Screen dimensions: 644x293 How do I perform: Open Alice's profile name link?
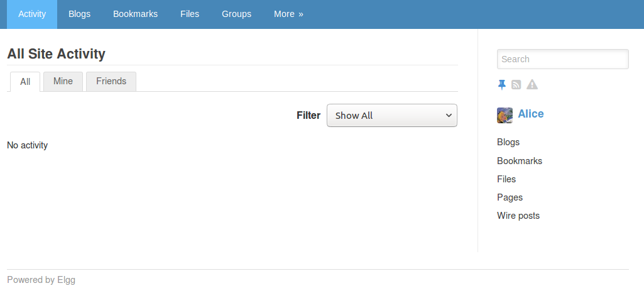[531, 114]
